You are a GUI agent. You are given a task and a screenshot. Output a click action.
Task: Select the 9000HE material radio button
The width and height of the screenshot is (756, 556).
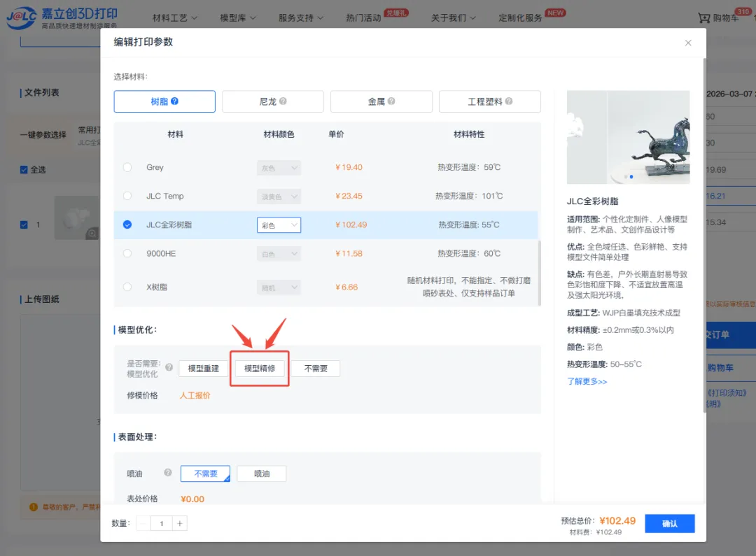click(127, 253)
